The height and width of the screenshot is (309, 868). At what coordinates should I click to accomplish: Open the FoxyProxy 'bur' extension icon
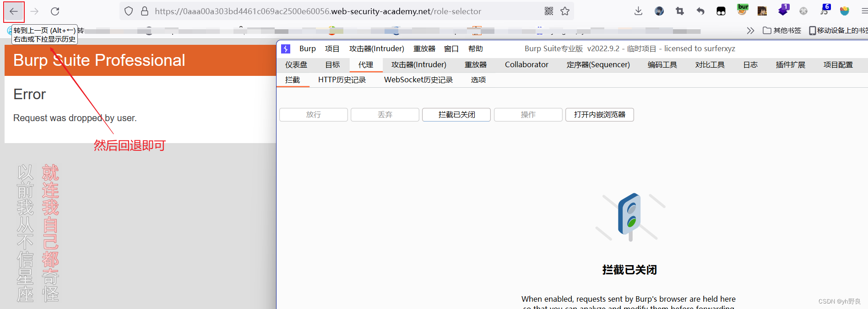(x=743, y=10)
